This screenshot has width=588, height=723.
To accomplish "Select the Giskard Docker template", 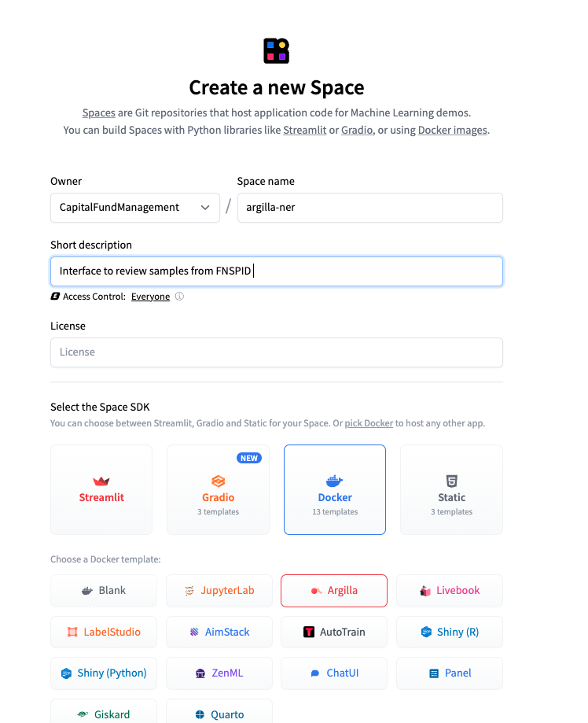I will [x=103, y=714].
